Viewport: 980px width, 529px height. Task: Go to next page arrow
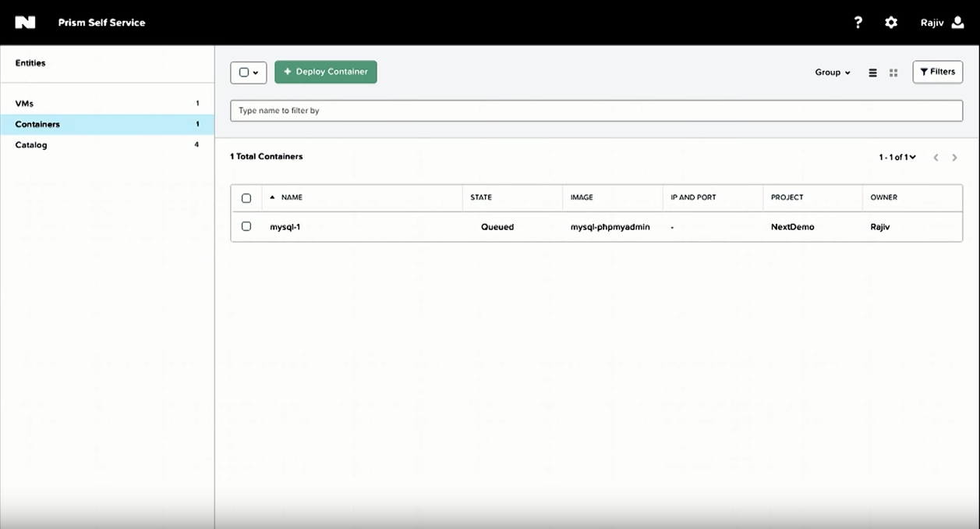click(x=954, y=158)
